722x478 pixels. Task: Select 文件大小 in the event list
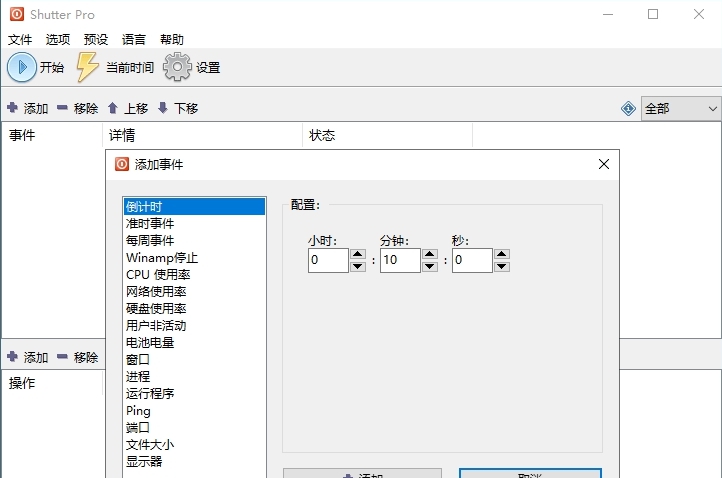tap(194, 444)
